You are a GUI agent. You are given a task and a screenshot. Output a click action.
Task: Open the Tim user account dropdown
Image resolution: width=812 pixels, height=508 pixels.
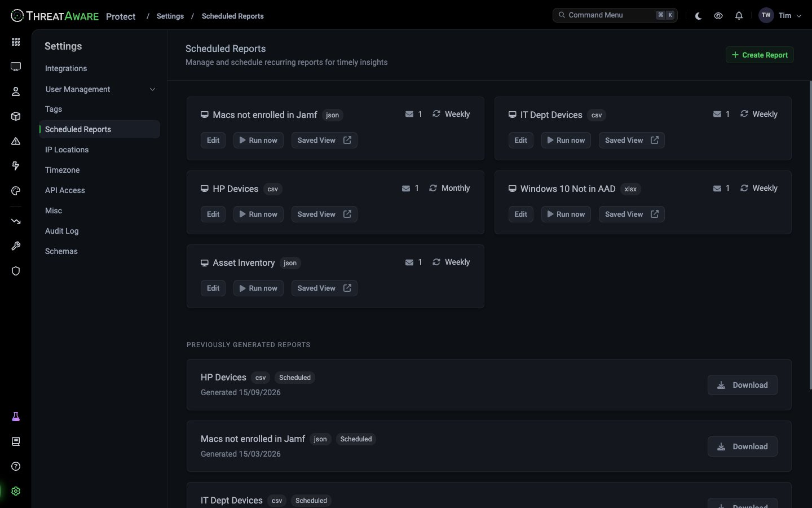780,16
